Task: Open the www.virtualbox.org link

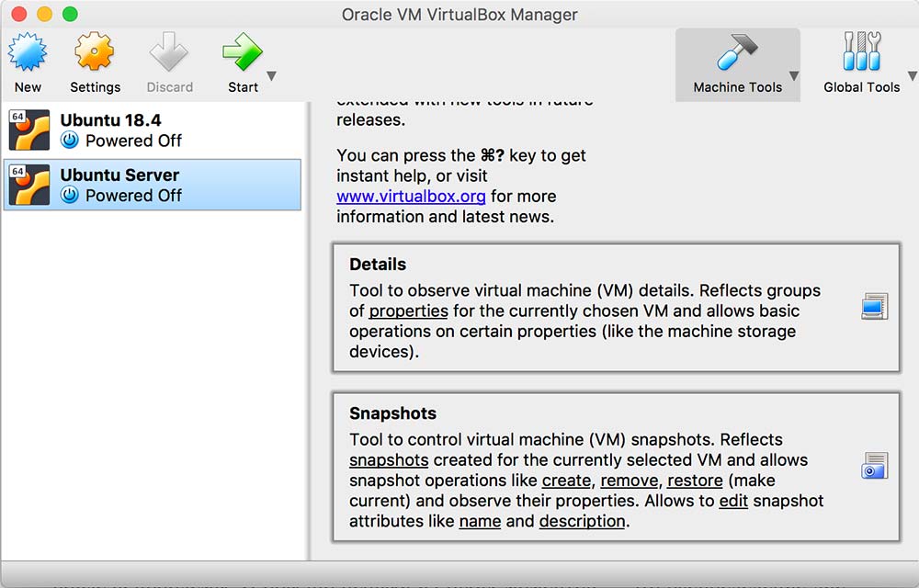Action: [411, 196]
